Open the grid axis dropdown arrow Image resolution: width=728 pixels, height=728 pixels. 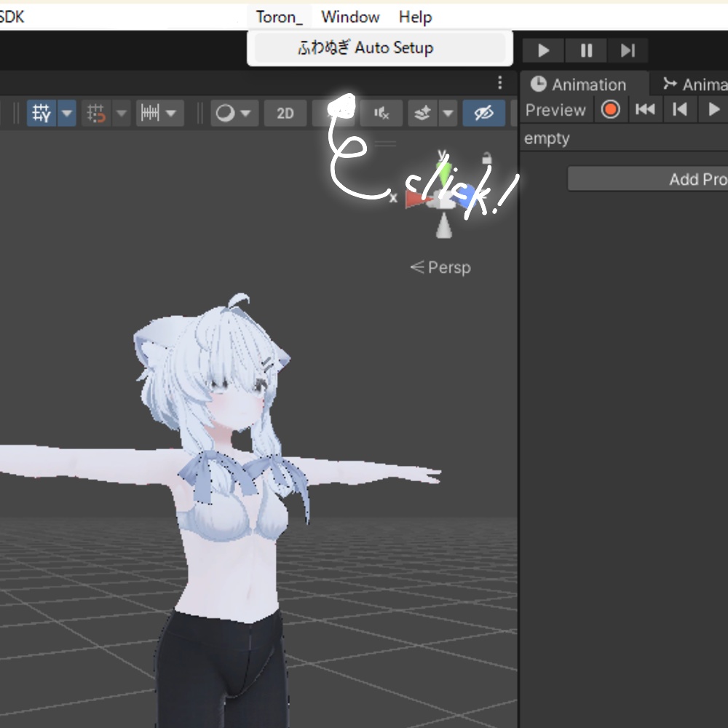66,113
